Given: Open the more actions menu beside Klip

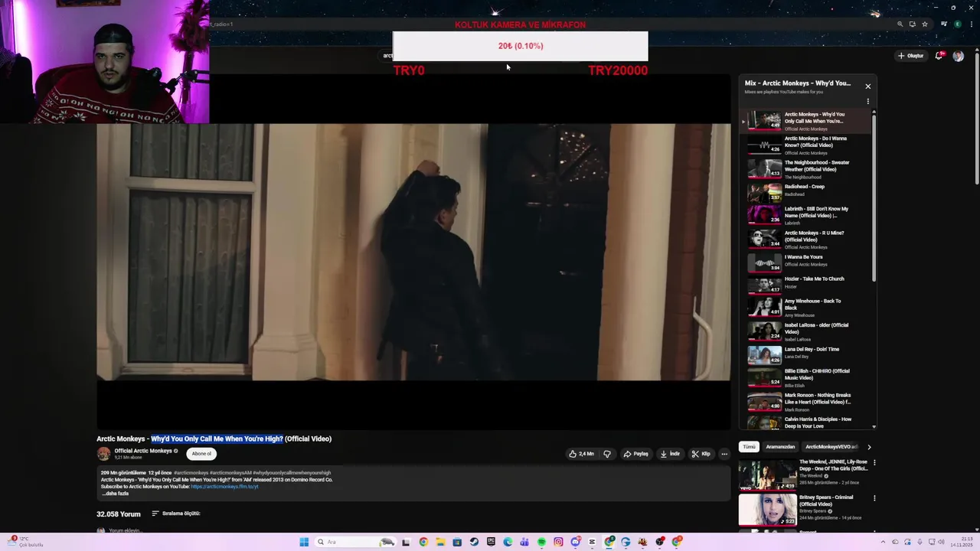Looking at the screenshot, I should [724, 454].
